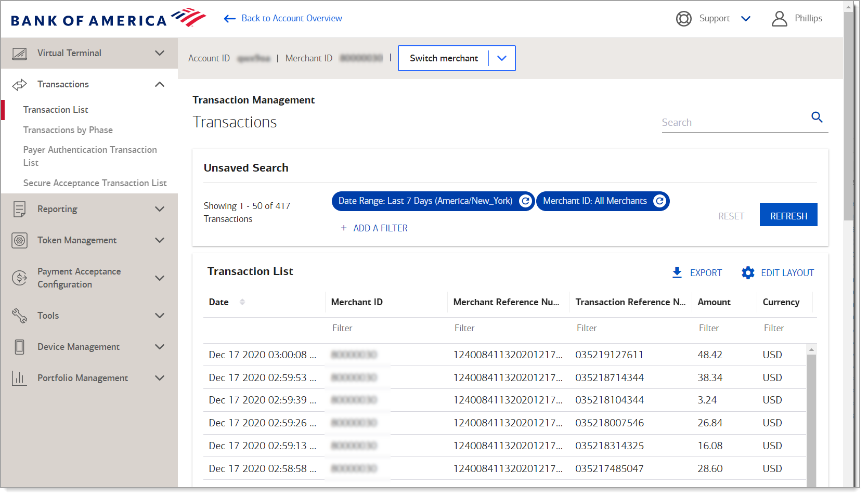Click the Merchant ID All Merchants chip
The image size is (868, 496).
(x=603, y=201)
